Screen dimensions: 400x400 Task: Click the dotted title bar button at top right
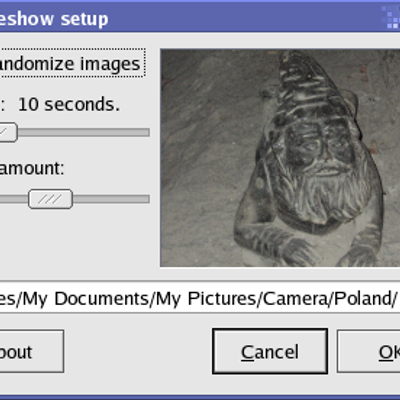point(391,17)
